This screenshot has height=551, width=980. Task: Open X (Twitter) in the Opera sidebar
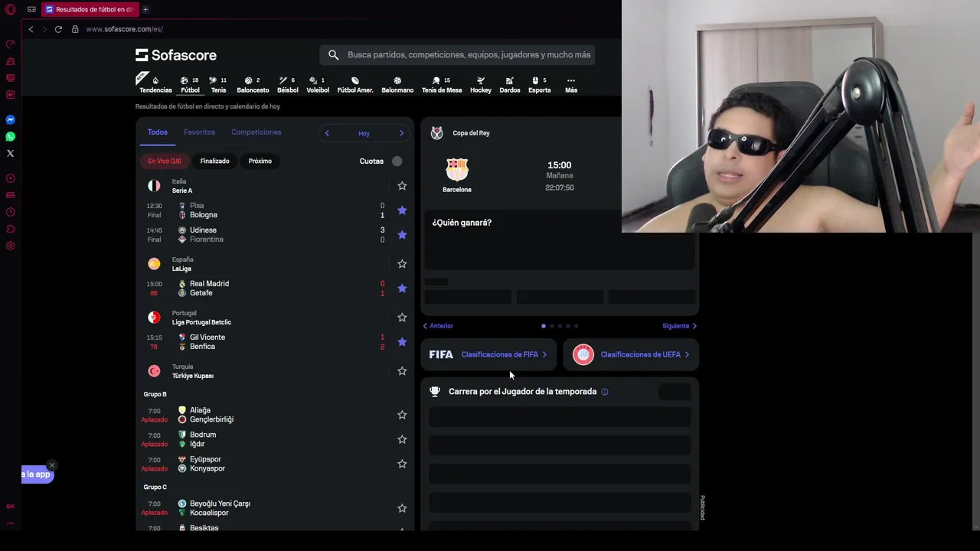(x=11, y=153)
